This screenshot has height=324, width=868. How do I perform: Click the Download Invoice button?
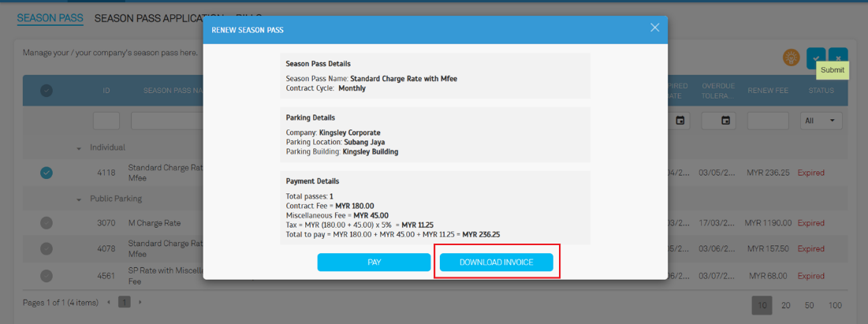496,263
